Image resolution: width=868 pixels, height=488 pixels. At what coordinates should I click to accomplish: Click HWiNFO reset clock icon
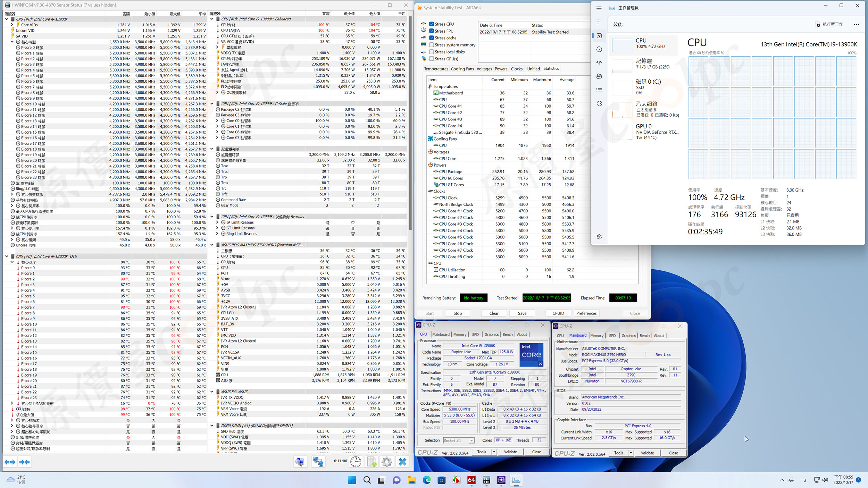pos(356,462)
